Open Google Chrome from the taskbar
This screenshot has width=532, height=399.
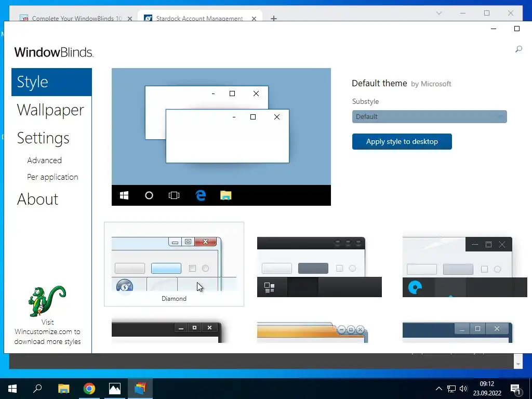point(89,389)
